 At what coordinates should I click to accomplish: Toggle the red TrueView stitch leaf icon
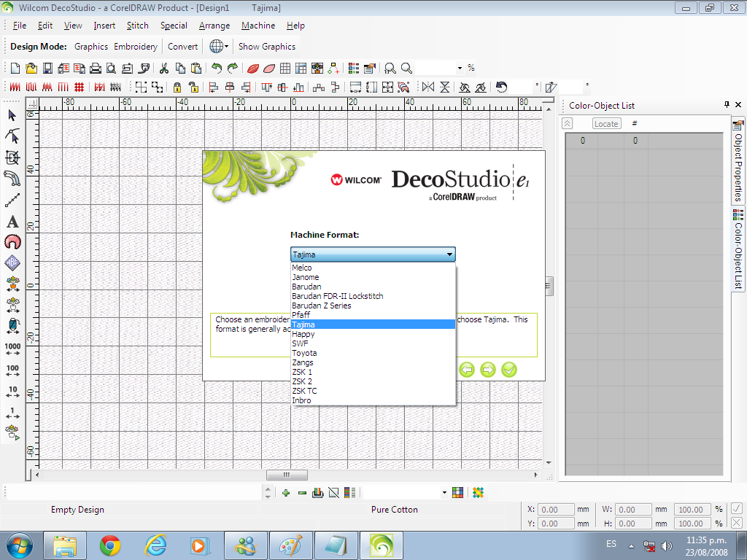tap(253, 68)
